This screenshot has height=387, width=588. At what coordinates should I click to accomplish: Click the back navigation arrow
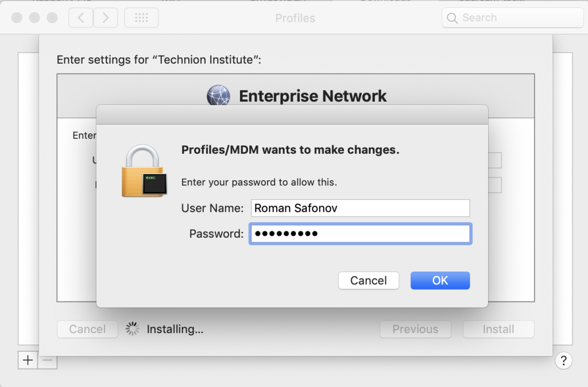point(80,18)
